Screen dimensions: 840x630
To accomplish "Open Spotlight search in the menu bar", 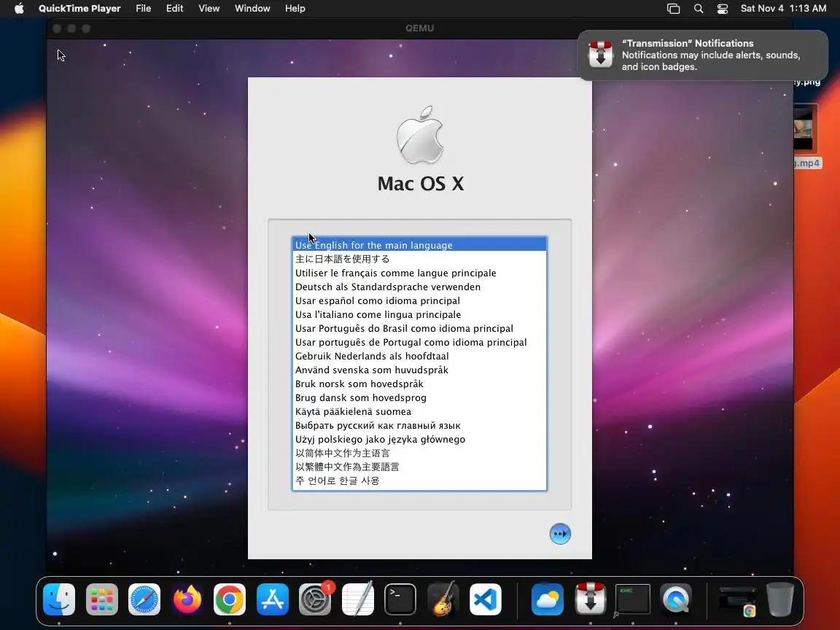I will tap(699, 9).
